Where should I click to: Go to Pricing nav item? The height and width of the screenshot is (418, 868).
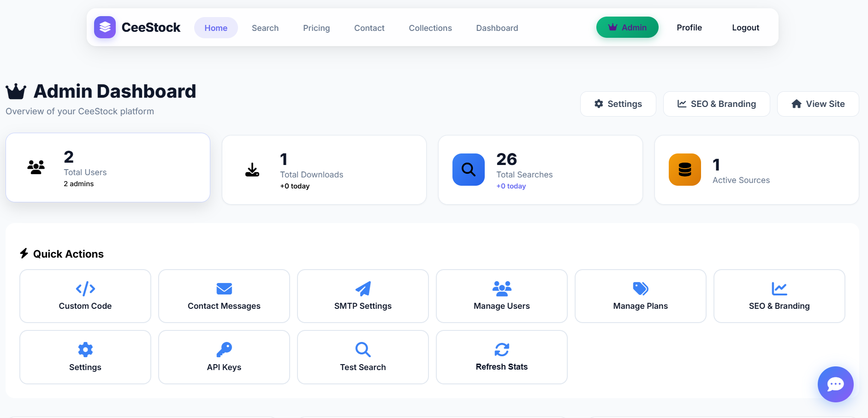point(316,28)
